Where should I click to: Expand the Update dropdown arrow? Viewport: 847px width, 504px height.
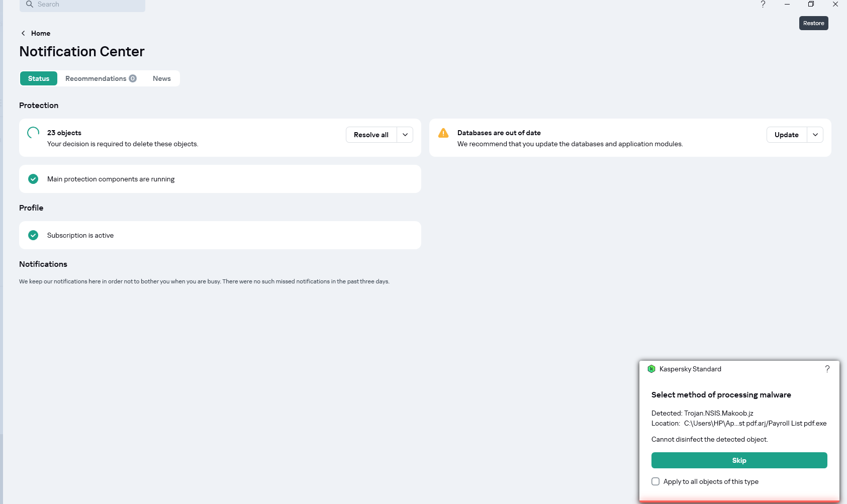[x=815, y=135]
